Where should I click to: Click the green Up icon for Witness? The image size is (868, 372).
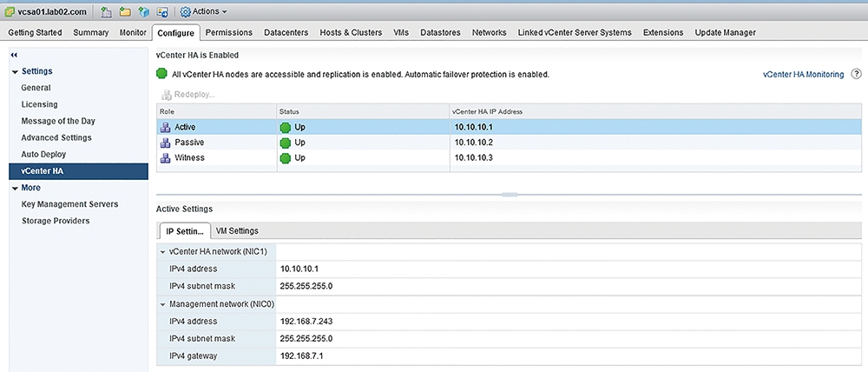[x=286, y=158]
